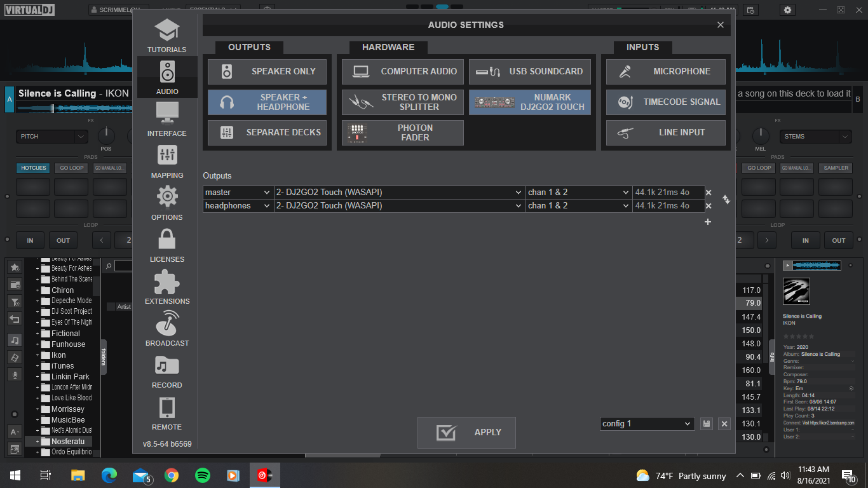
Task: Adjust the right deck MEL knob
Action: click(761, 135)
